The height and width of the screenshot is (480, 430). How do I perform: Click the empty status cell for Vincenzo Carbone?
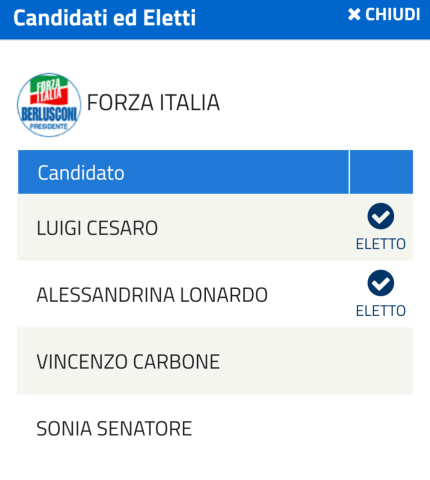(381, 361)
